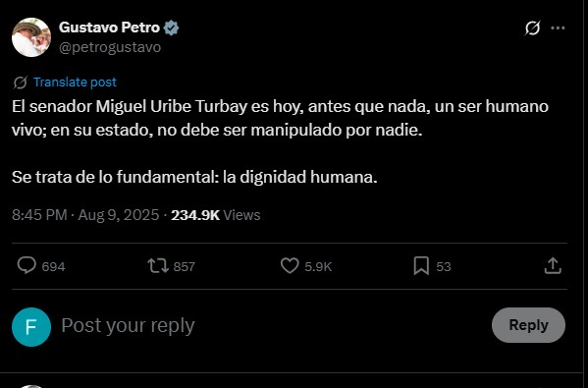This screenshot has height=388, width=588.
Task: Repost this tweet using the retweet icon
Action: tap(158, 265)
